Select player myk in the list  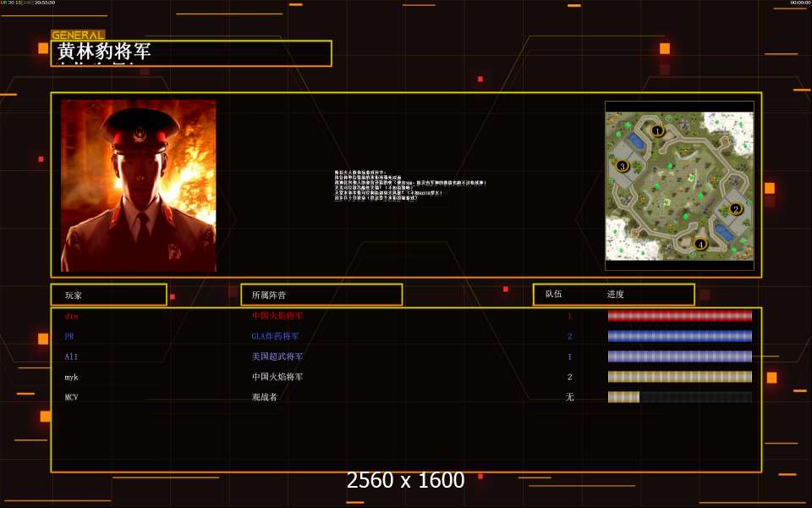(71, 377)
